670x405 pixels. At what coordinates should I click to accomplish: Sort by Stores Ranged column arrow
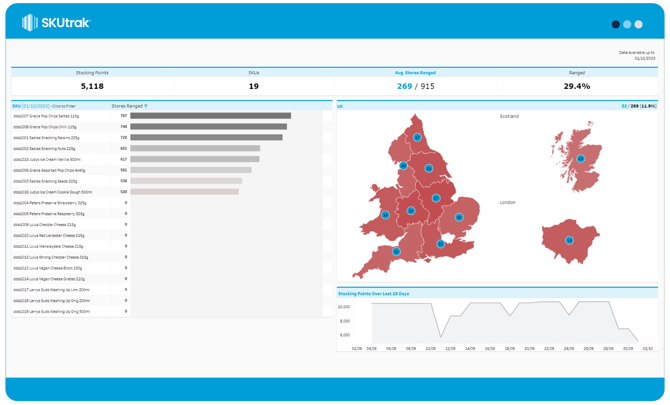146,106
